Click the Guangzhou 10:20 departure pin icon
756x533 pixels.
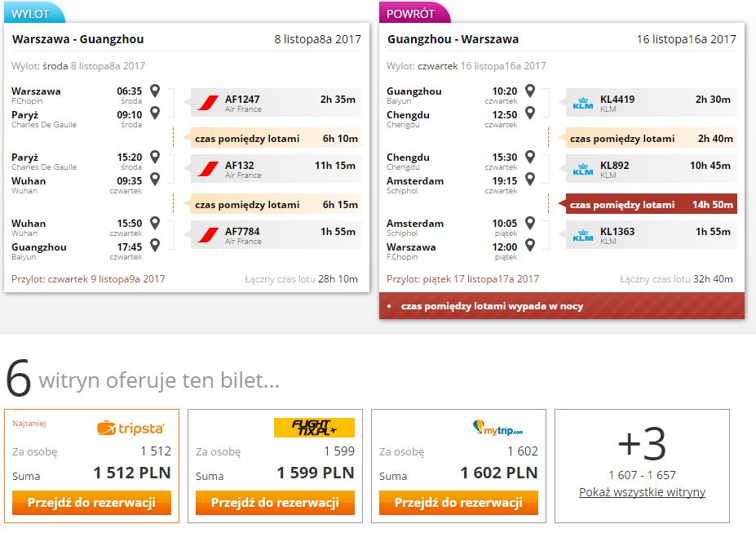point(530,91)
